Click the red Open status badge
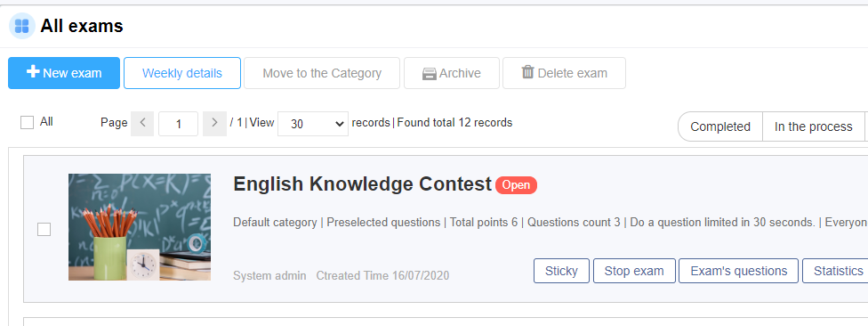This screenshot has height=326, width=868. [x=516, y=184]
